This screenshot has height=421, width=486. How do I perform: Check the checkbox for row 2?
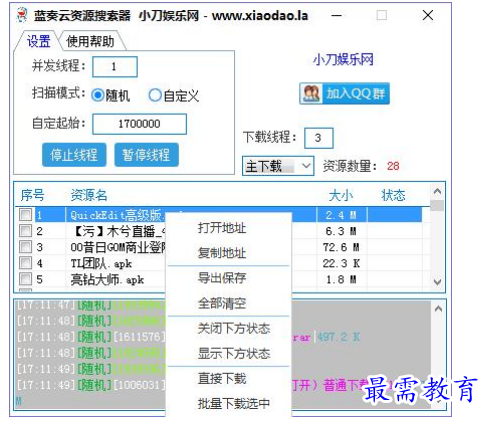click(26, 231)
